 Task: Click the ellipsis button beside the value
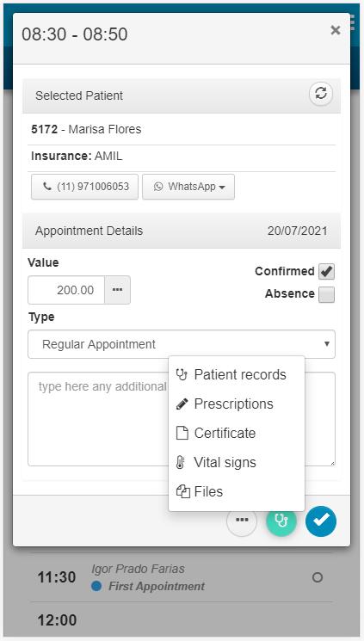[117, 290]
